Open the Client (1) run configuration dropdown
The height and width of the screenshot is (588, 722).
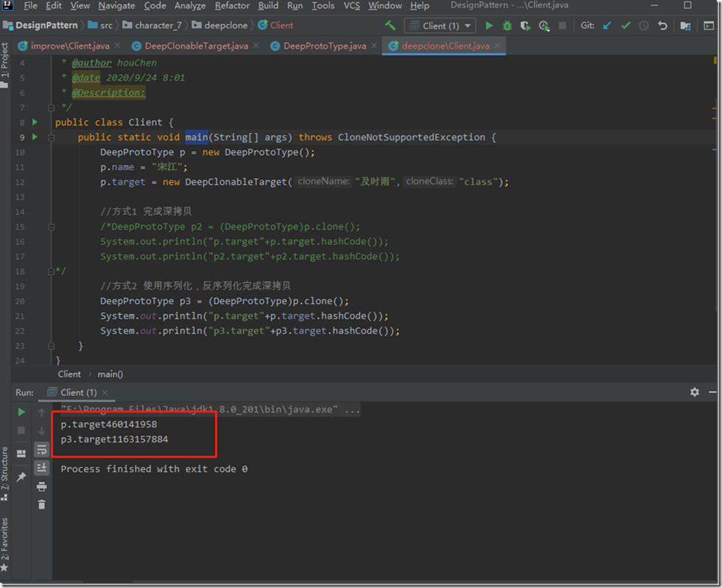(439, 26)
